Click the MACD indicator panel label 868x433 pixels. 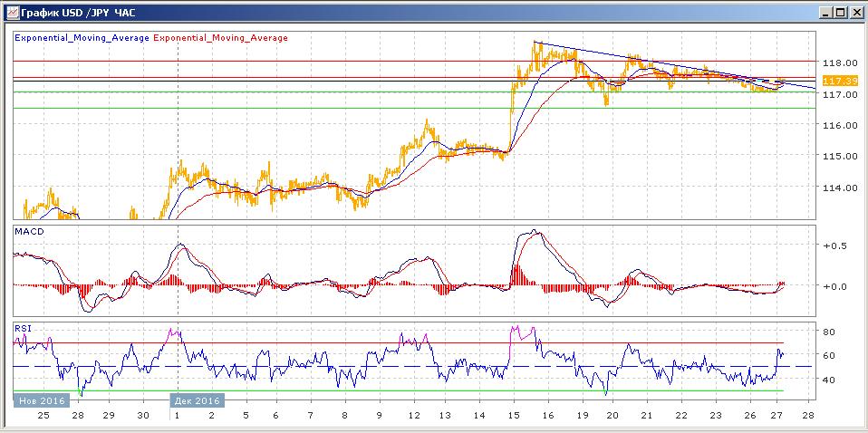coord(28,232)
